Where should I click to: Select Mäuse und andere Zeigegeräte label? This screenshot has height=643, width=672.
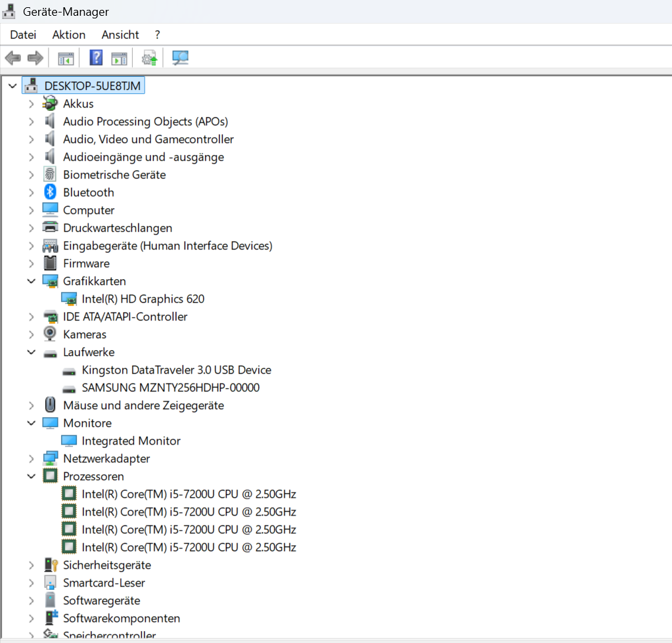[x=144, y=405]
